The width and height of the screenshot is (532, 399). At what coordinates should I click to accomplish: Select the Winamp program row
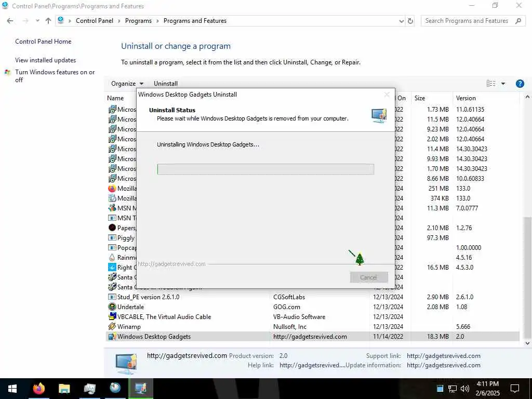pyautogui.click(x=312, y=326)
